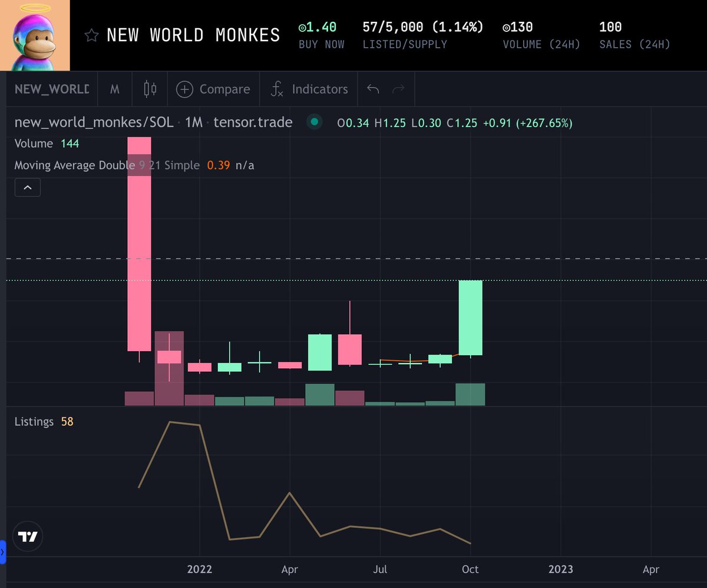Screen dimensions: 707x588
Task: Select the Listings indicator label
Action: click(x=34, y=422)
